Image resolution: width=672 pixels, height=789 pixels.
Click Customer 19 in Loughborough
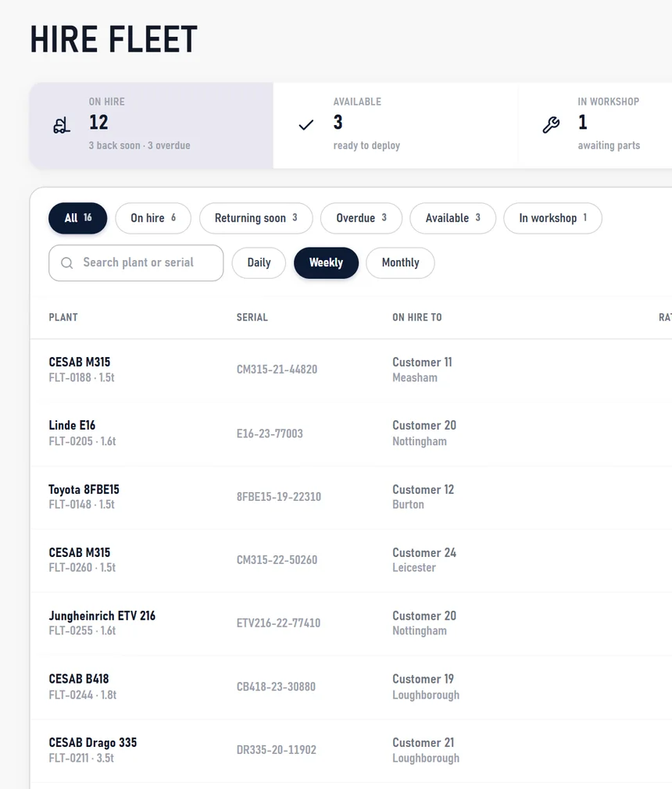426,687
